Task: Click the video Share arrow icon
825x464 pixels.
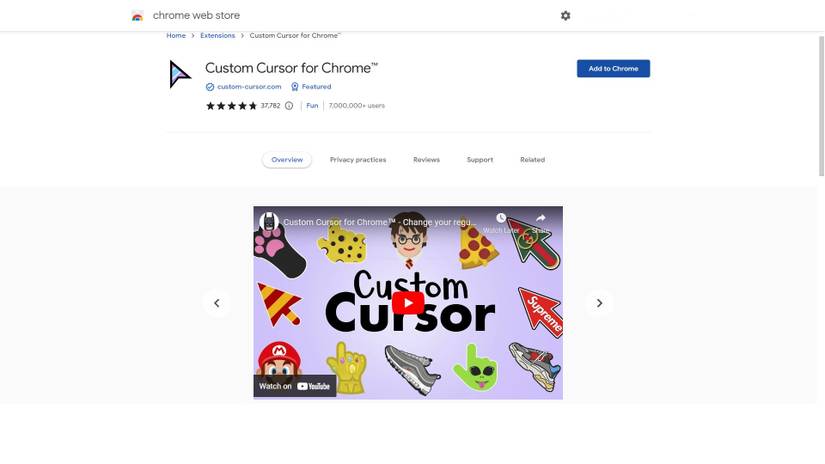Action: tap(540, 218)
